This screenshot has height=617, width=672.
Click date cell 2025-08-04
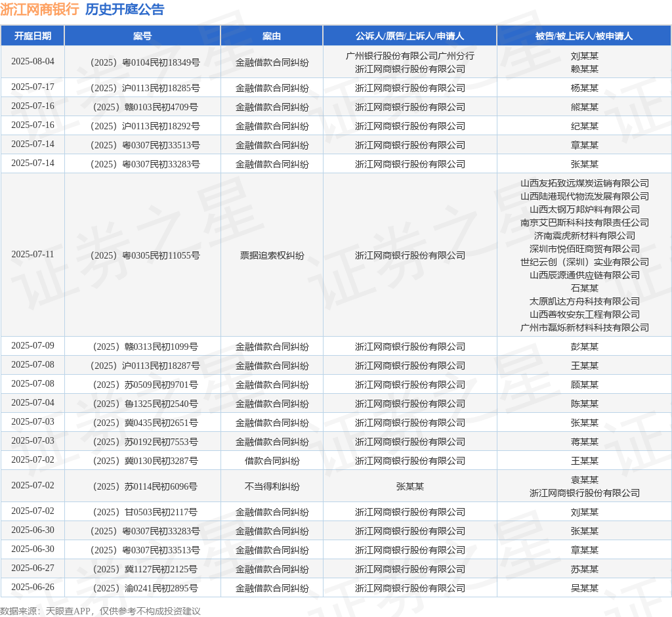tap(33, 62)
